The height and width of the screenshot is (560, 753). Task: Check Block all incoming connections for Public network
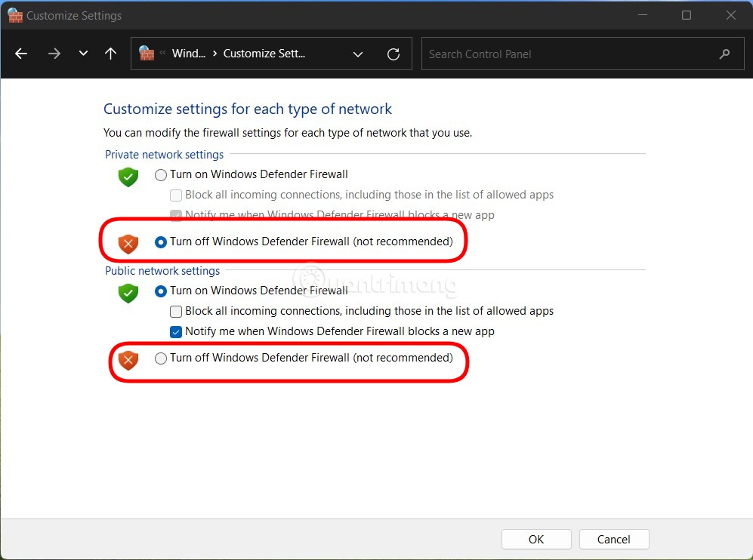click(175, 311)
